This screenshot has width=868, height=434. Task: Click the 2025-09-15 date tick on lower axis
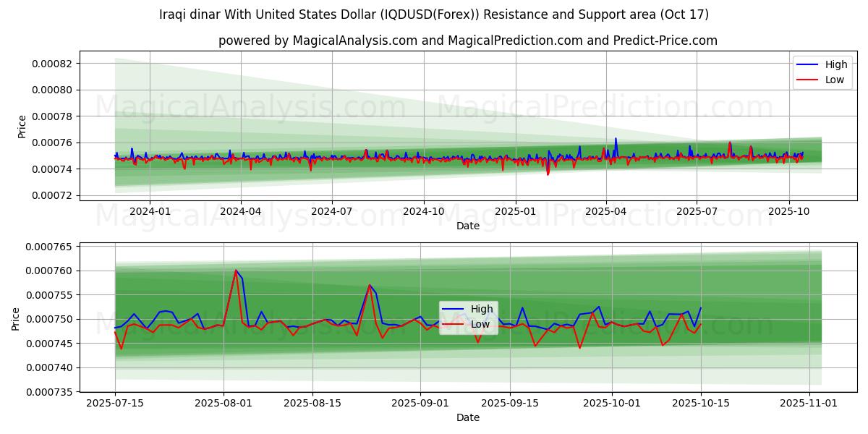pyautogui.click(x=510, y=403)
